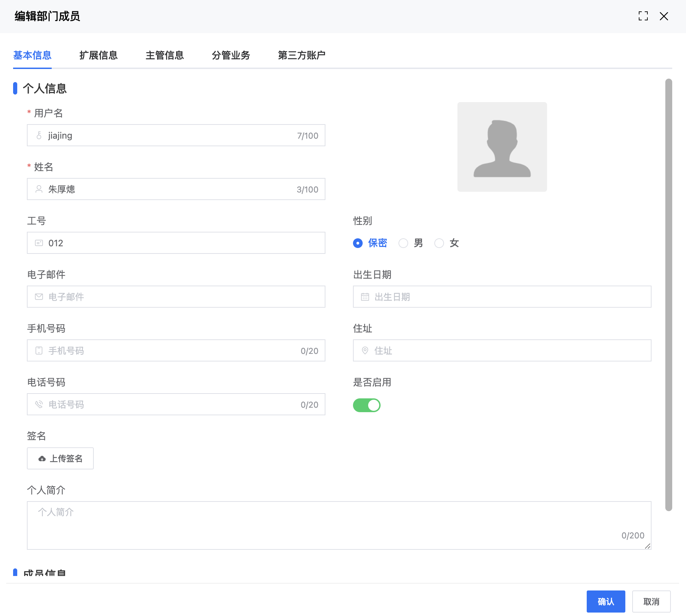Click the 编辑部门成员 dialog title
This screenshot has height=616, width=686.
[x=47, y=16]
